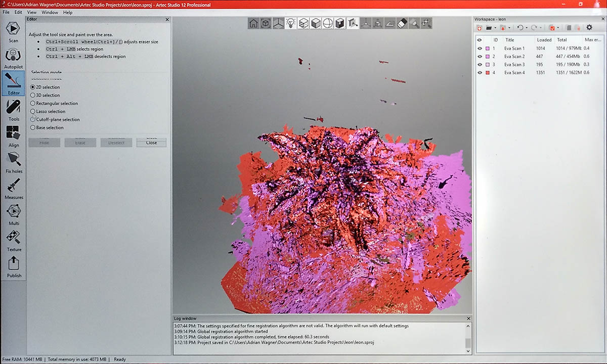Image resolution: width=607 pixels, height=364 pixels.
Task: Click Eva Scan 1 color swatch
Action: pyautogui.click(x=488, y=49)
